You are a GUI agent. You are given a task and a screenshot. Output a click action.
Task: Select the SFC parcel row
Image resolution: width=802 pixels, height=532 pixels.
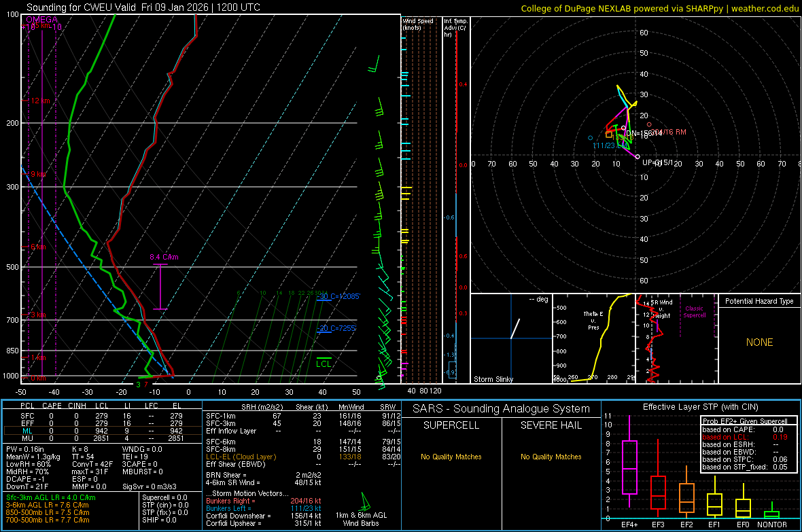pyautogui.click(x=101, y=416)
